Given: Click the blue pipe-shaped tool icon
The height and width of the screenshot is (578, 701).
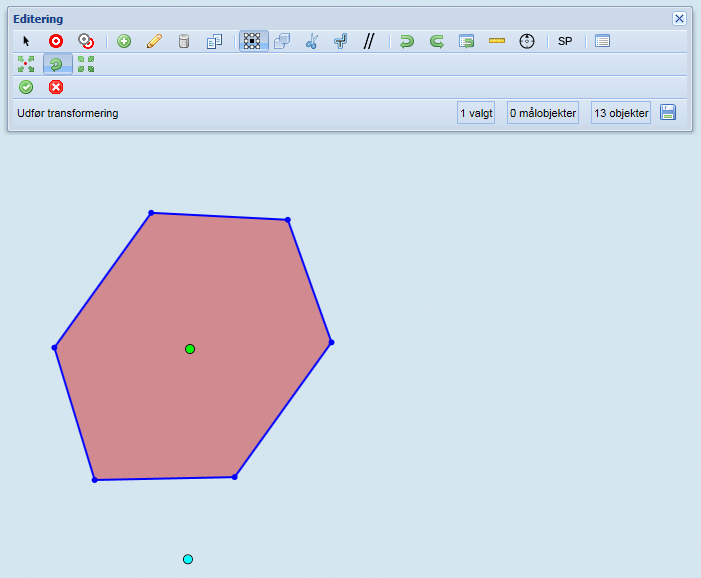Looking at the screenshot, I should tap(340, 41).
